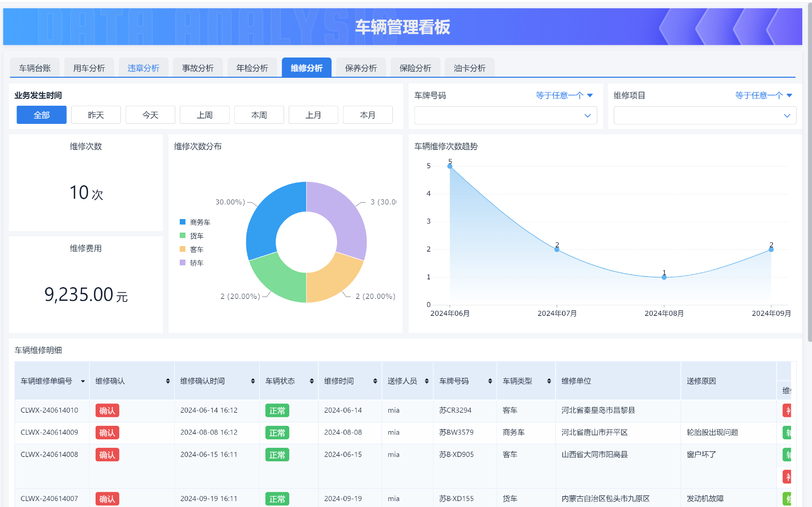Filter time by 上周 button
The image size is (812, 507).
pos(205,115)
